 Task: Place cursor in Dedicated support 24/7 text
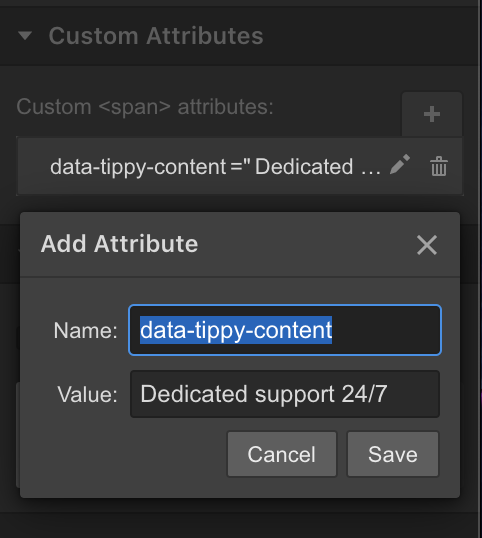263,394
